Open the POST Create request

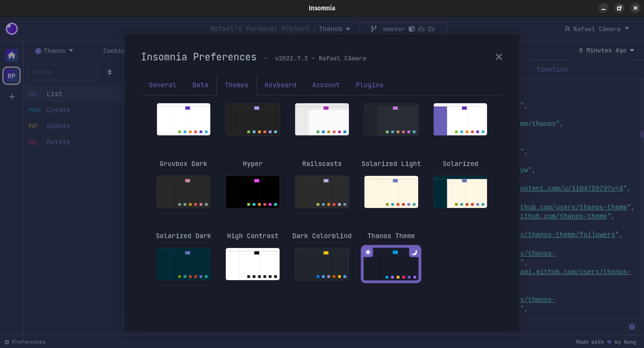point(74,110)
